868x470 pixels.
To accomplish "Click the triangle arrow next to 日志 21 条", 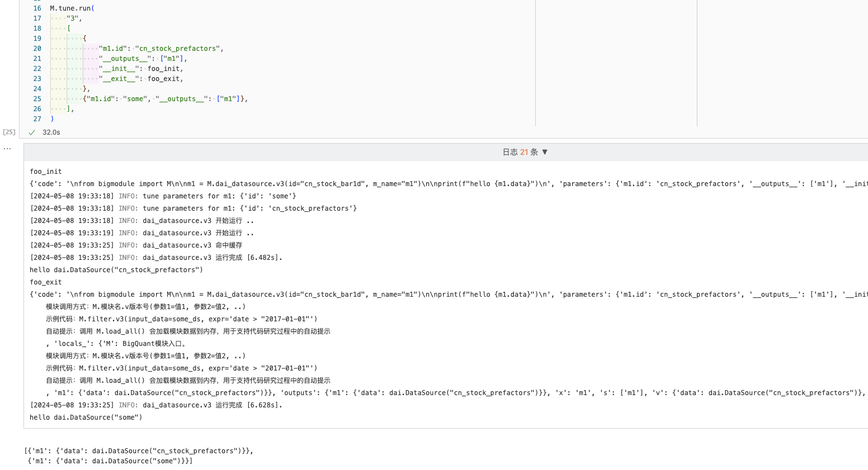I will click(545, 152).
